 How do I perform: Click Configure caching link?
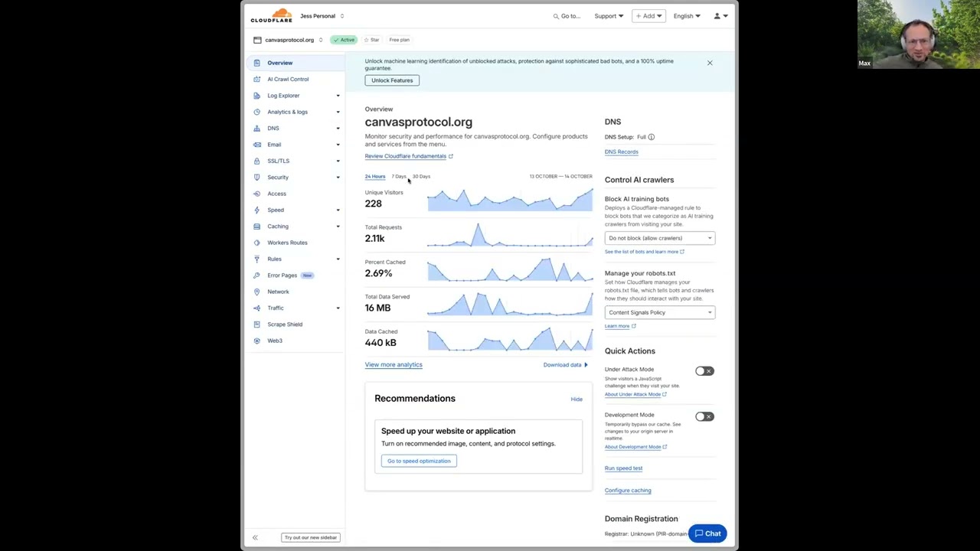point(628,491)
